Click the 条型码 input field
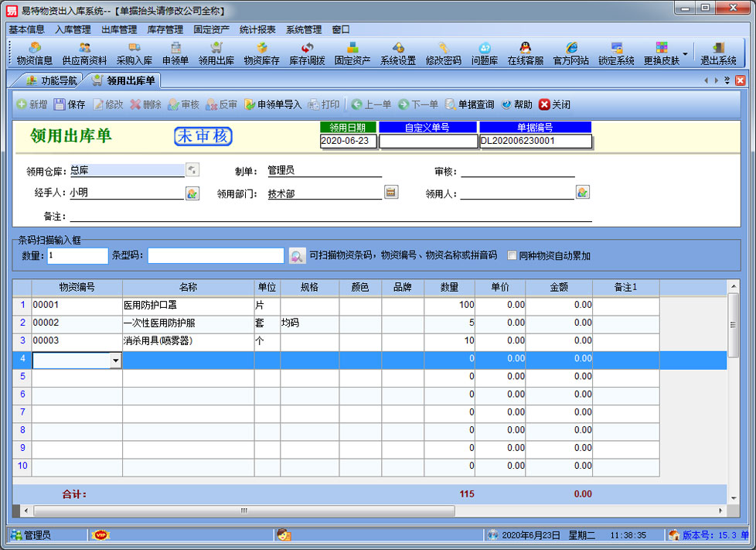This screenshot has width=756, height=550. tap(216, 255)
